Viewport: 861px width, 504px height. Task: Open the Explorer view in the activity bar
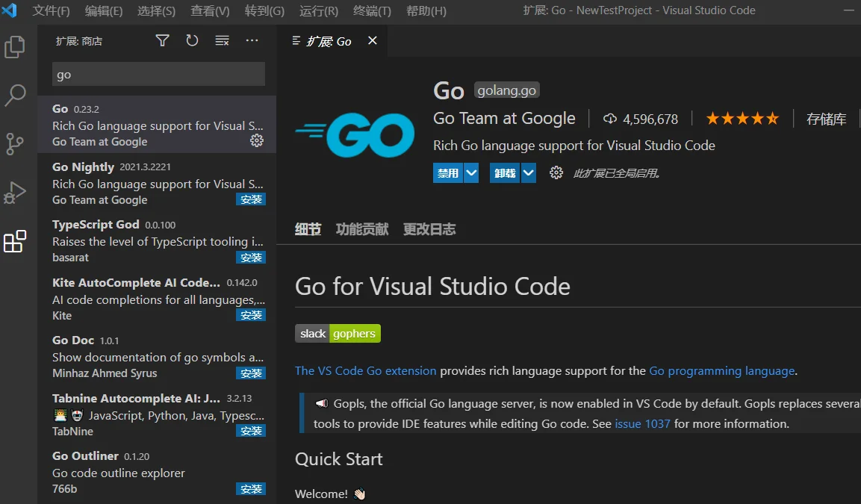click(15, 46)
